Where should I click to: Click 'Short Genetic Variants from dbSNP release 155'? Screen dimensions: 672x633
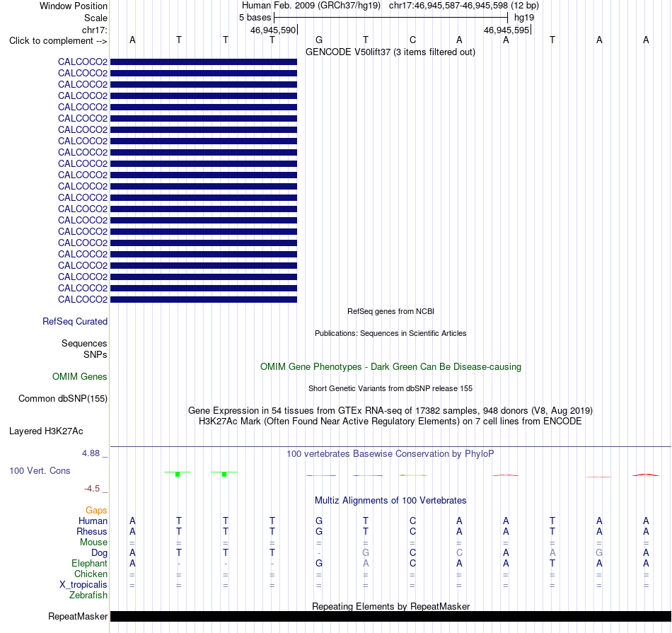390,388
